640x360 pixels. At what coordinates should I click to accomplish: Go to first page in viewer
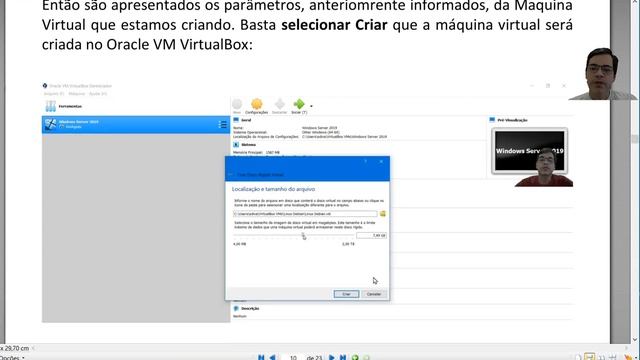coord(261,357)
